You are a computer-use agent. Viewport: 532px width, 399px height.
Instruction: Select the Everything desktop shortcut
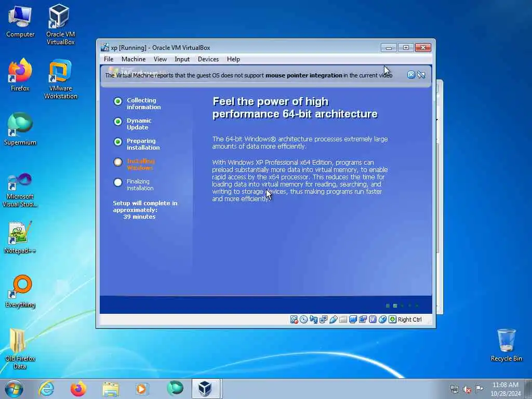[x=20, y=291]
